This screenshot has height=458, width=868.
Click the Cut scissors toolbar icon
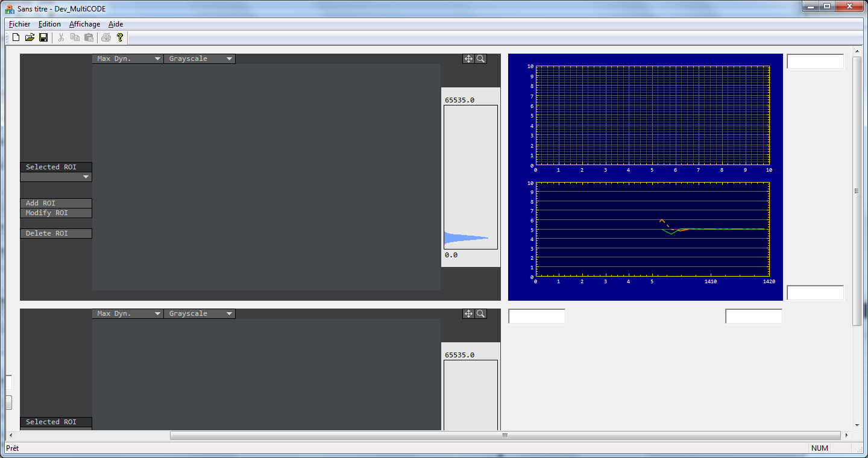click(61, 37)
